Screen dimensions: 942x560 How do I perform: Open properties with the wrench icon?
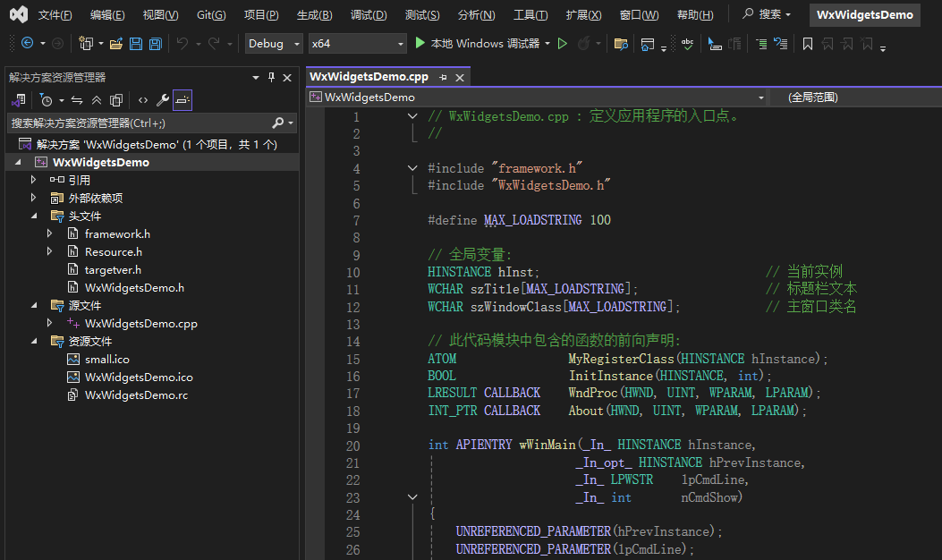162,99
